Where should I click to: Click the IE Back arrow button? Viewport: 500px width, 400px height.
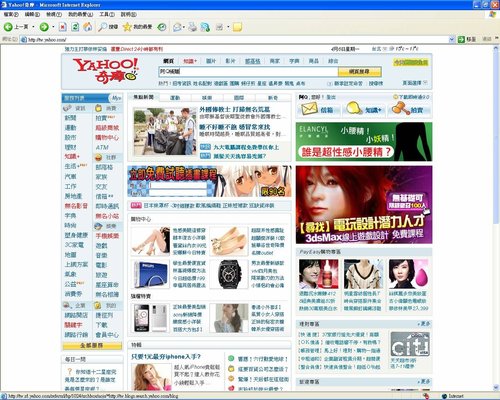click(x=8, y=27)
